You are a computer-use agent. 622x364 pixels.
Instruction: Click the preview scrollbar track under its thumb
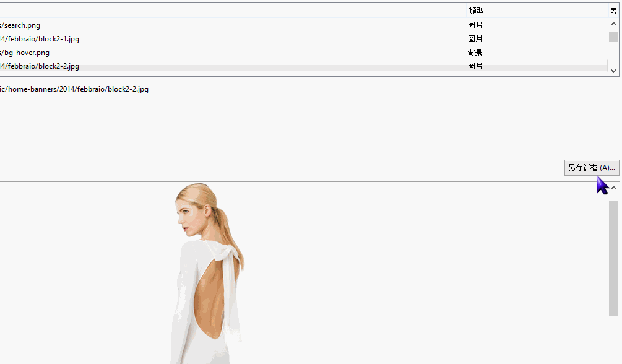pos(614,339)
